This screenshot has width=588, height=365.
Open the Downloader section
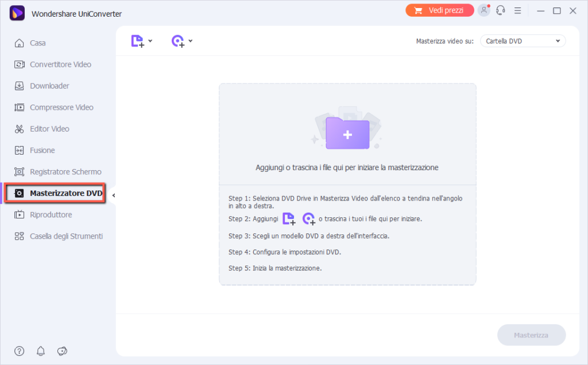49,86
